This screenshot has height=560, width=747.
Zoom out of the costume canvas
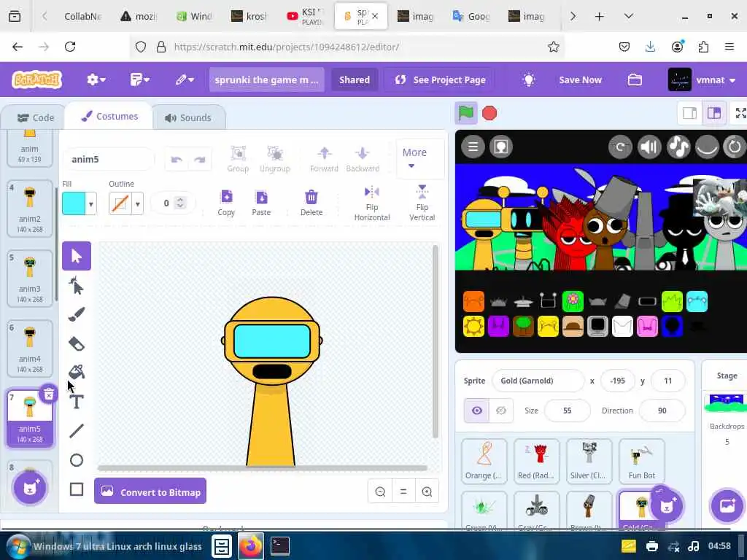pos(380,491)
